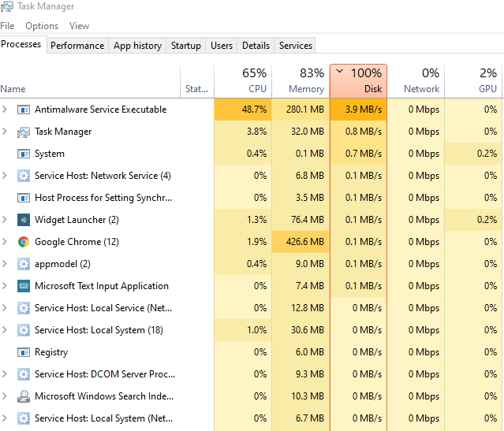Click the Task Manager title bar icon
504x431 pixels.
7,6
